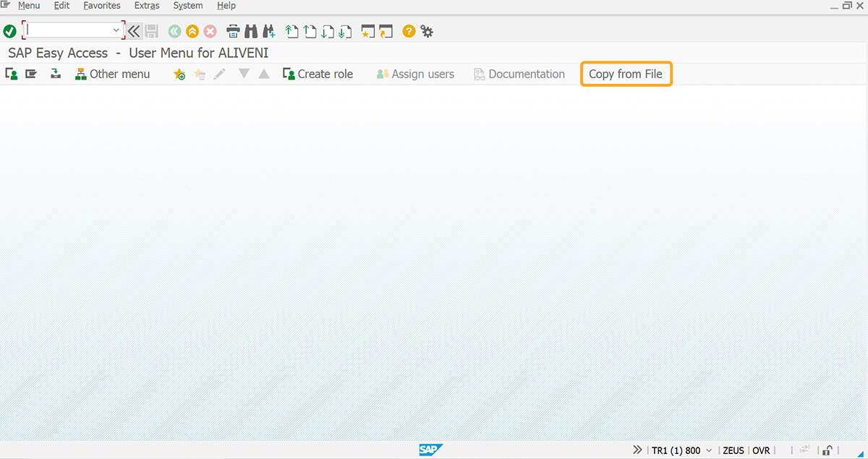The height and width of the screenshot is (459, 868).
Task: Open the Extras menu
Action: [x=147, y=6]
